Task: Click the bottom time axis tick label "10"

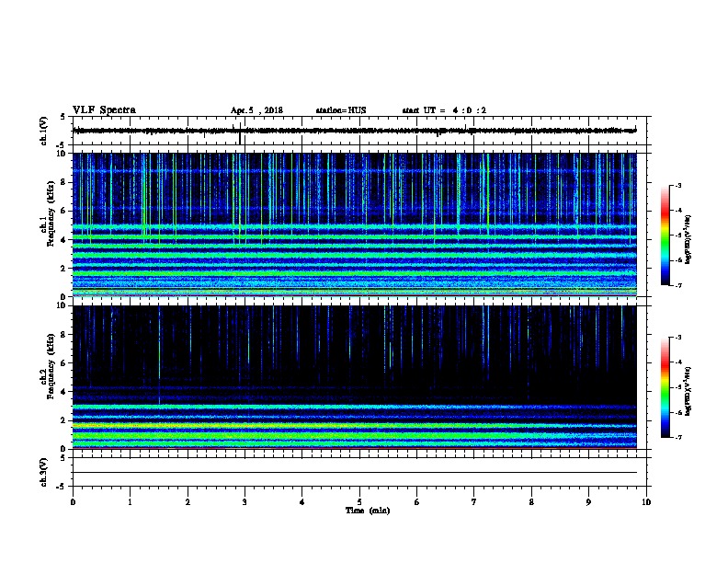Action: 646,502
